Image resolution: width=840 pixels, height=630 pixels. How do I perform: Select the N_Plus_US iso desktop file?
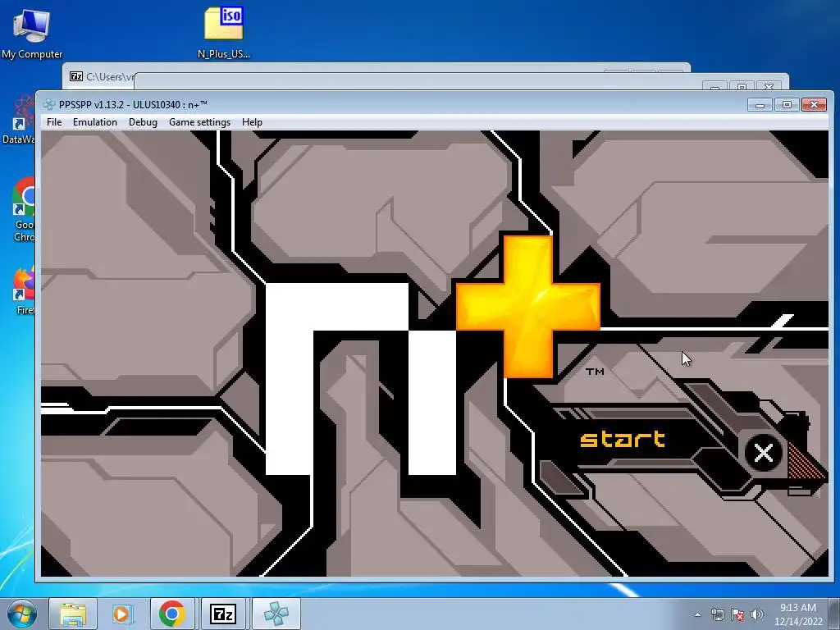[x=224, y=32]
